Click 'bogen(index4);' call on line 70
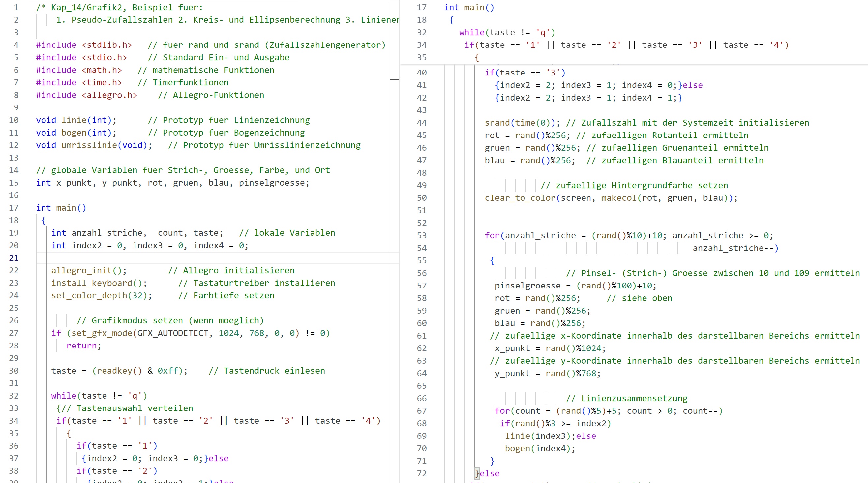 coord(539,448)
